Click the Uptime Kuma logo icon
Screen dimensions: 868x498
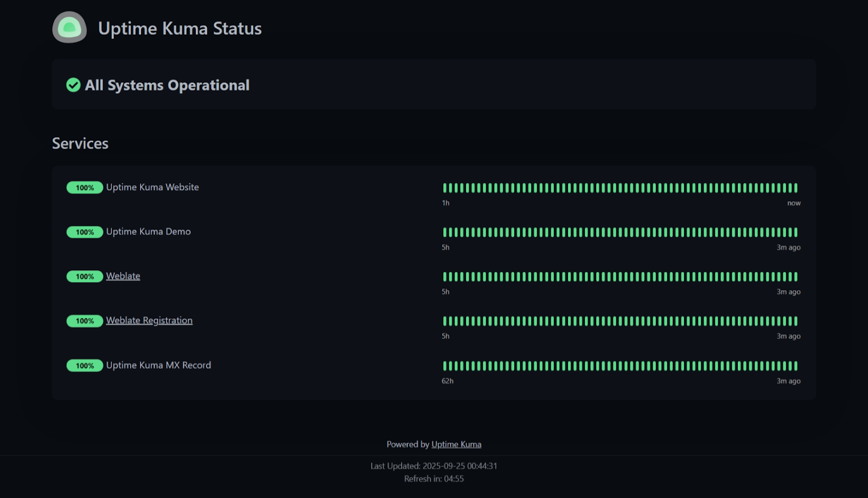69,27
